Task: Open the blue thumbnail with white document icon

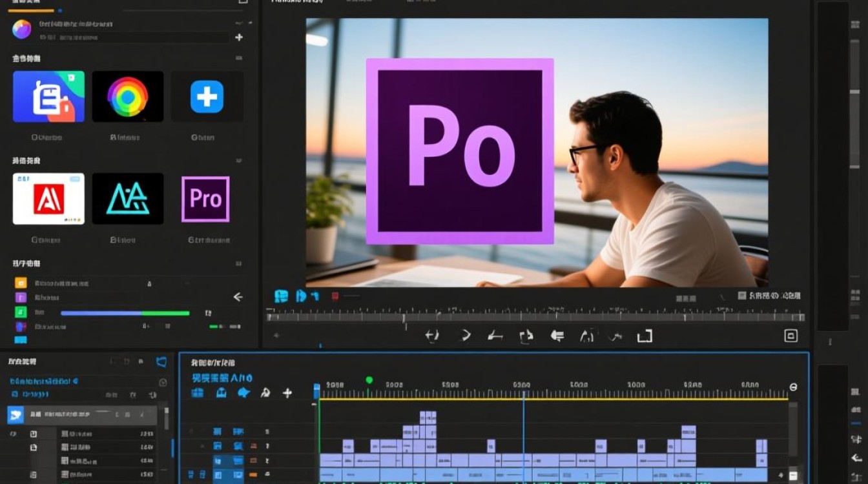Action: click(x=48, y=96)
